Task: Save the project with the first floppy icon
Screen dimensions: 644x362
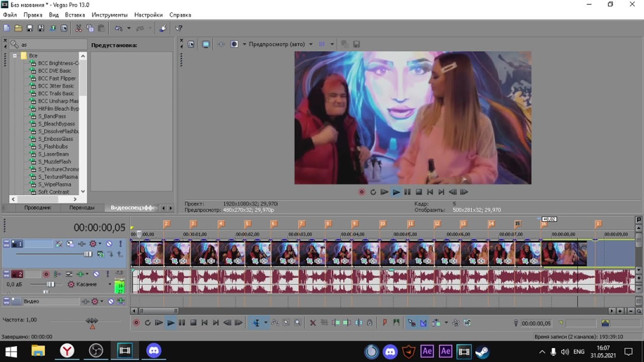Action: point(30,28)
